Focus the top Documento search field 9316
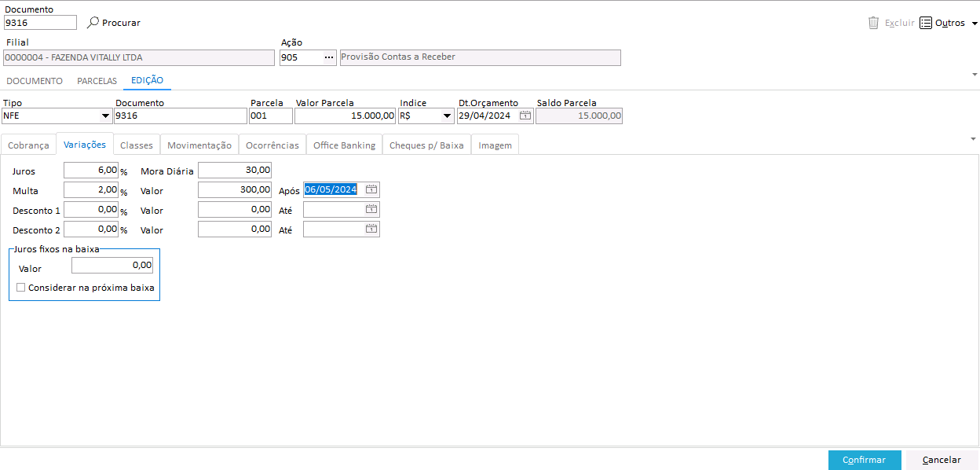Screen dimensions: 980x470 click(x=40, y=23)
